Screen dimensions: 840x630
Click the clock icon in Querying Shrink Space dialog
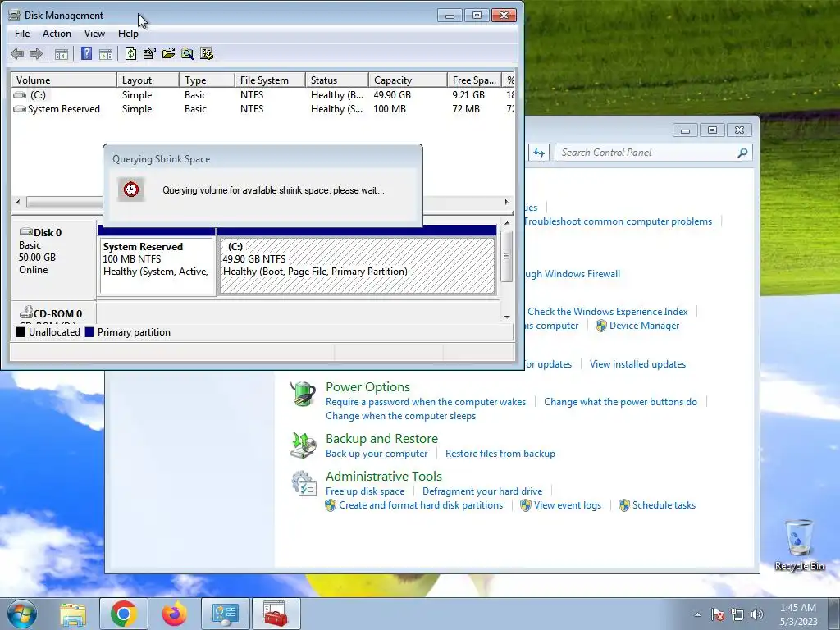coord(131,189)
